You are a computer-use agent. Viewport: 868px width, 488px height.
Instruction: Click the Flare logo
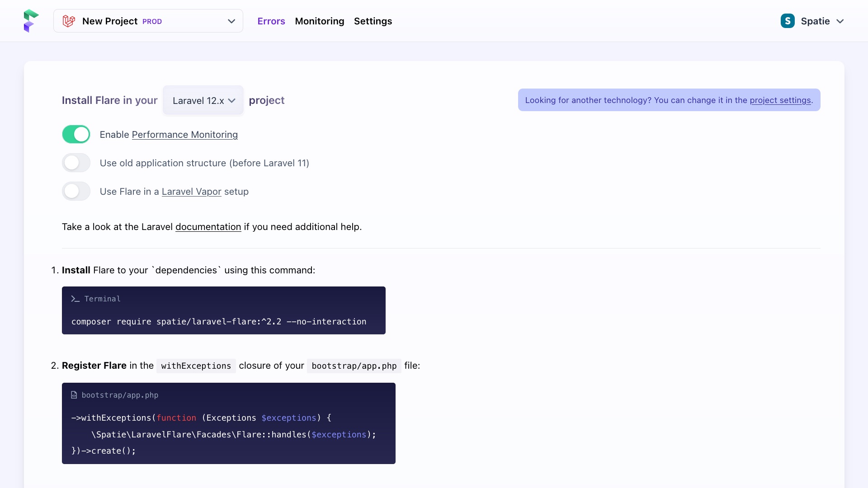click(x=31, y=20)
